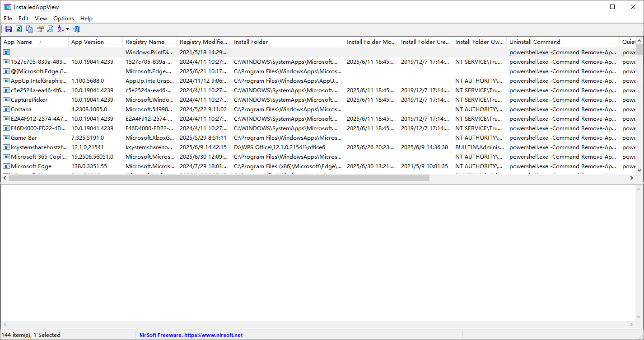Screen dimensions: 644x340
Task: Click the app icon beside AppUp.IntelGraphic
Action: pos(6,81)
